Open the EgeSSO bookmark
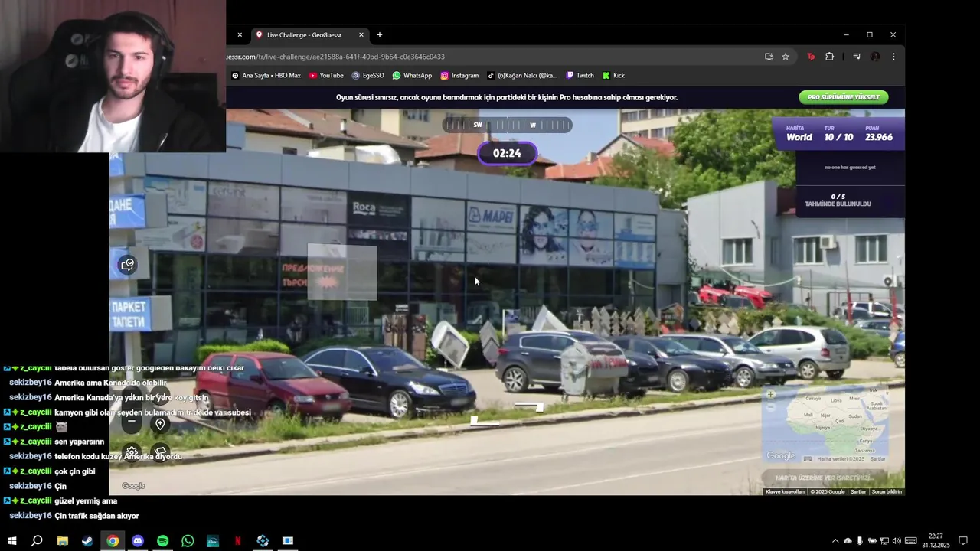This screenshot has height=551, width=980. 368,76
